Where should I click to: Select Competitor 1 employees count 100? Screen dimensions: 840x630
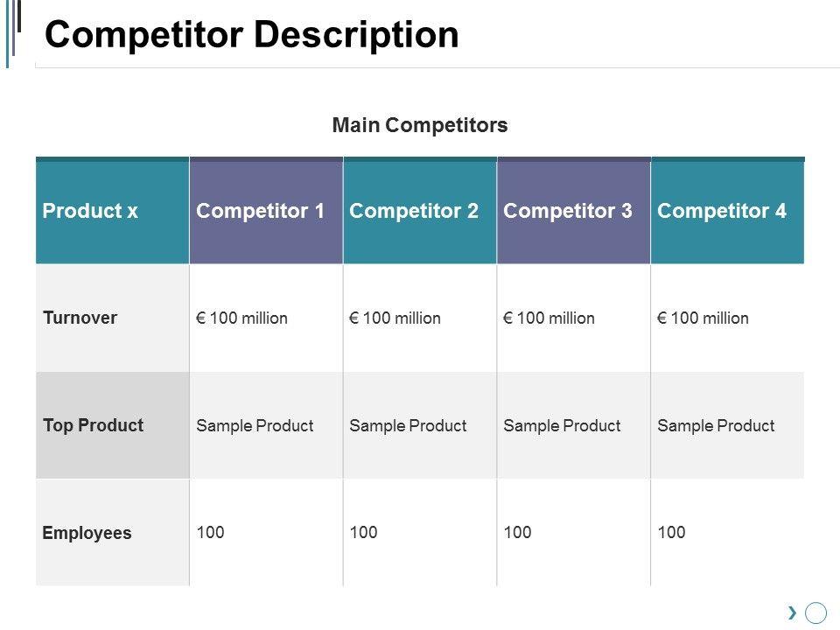pos(211,532)
